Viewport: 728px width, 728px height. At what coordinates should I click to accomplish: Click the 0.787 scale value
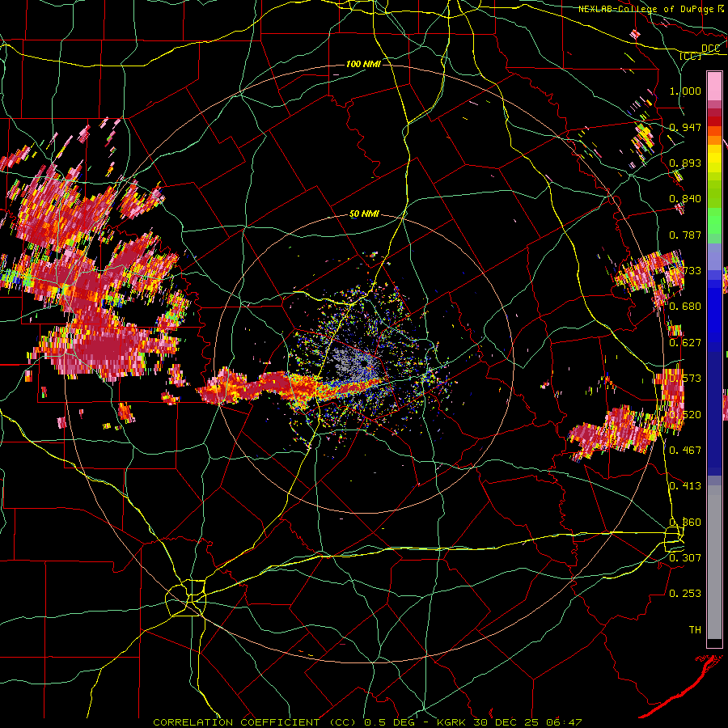(x=685, y=235)
